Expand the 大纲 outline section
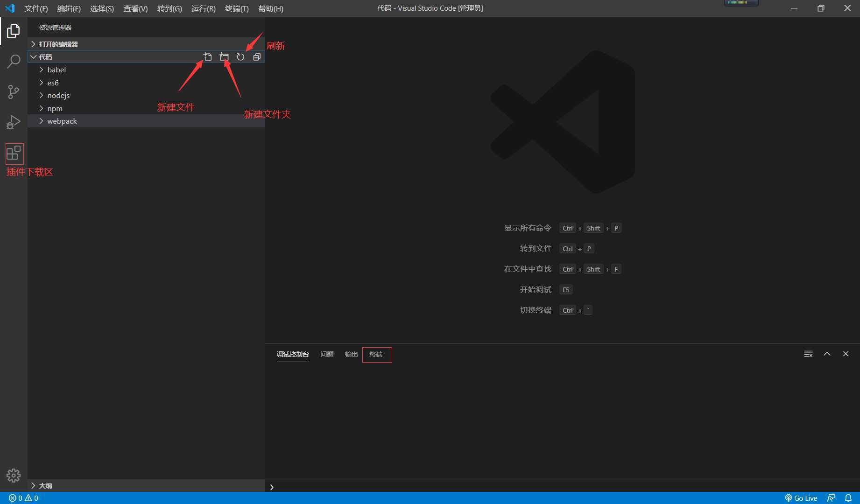 146,485
